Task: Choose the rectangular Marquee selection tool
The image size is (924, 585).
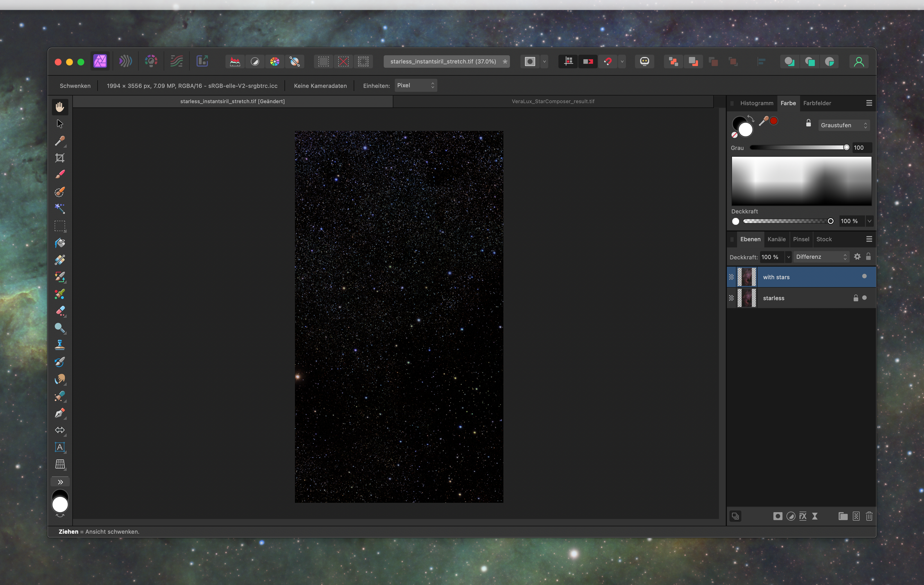Action: (x=60, y=226)
